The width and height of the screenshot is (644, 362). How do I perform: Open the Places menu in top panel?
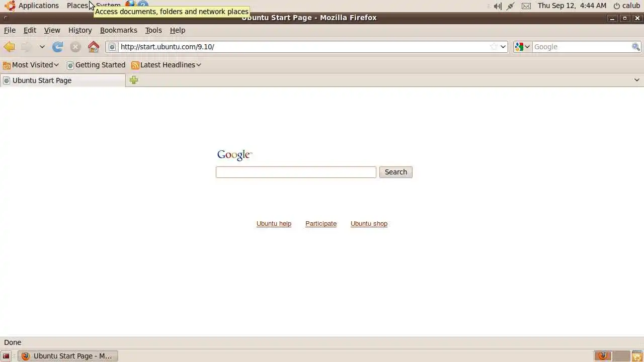tap(77, 6)
